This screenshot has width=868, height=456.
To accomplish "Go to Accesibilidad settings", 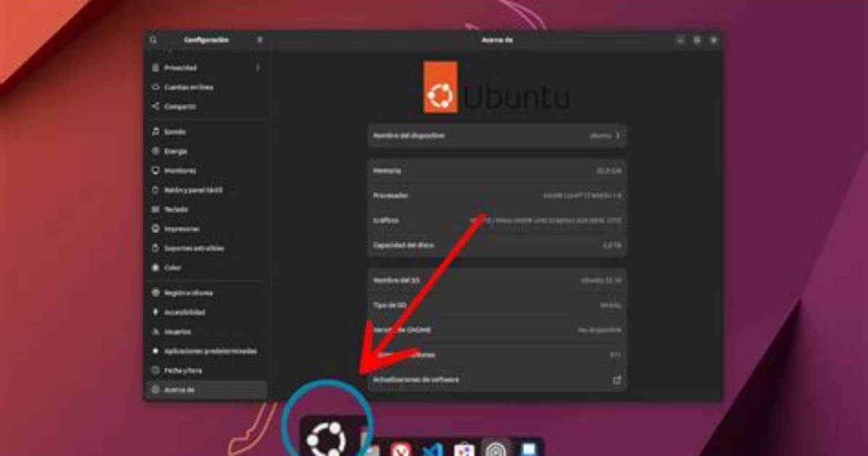I will (206, 312).
